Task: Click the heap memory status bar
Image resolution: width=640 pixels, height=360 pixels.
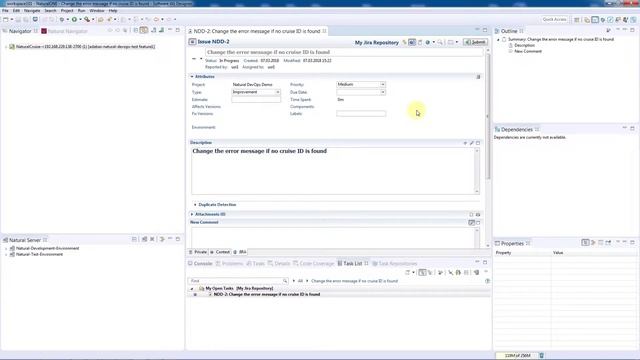Action: point(517,356)
